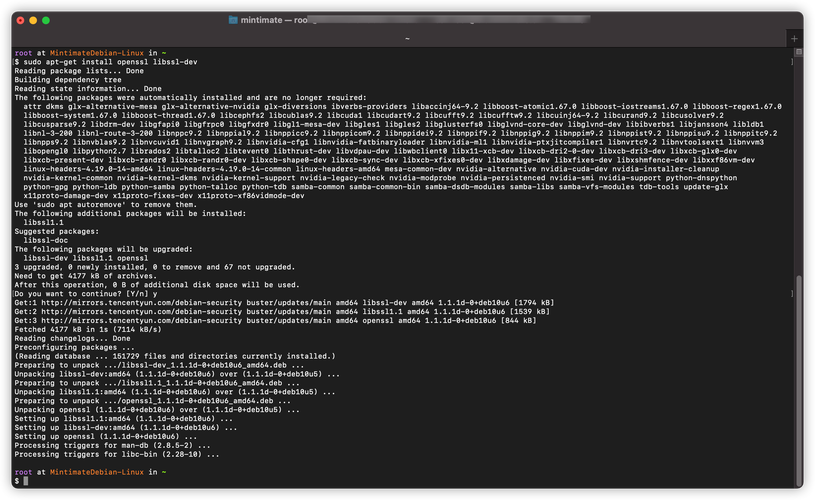Click package name 'nvidia-installer-cleanup'
The height and width of the screenshot is (500, 815).
(x=666, y=169)
